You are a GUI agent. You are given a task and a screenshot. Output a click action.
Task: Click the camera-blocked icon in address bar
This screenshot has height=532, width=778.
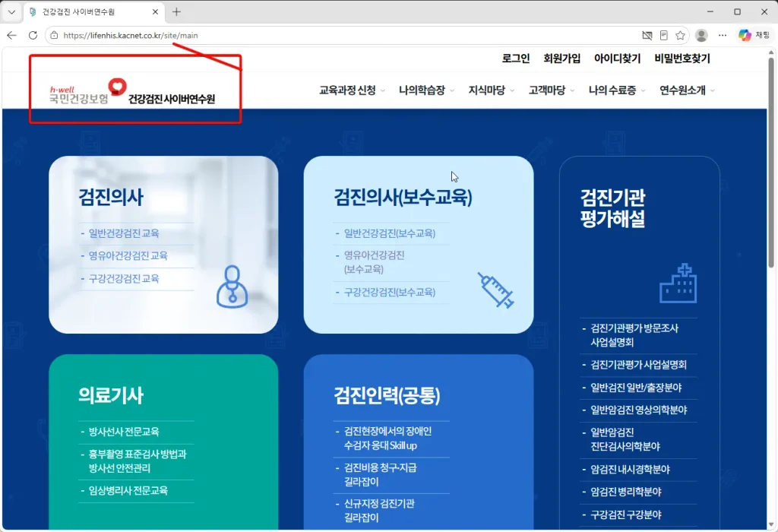coord(647,35)
